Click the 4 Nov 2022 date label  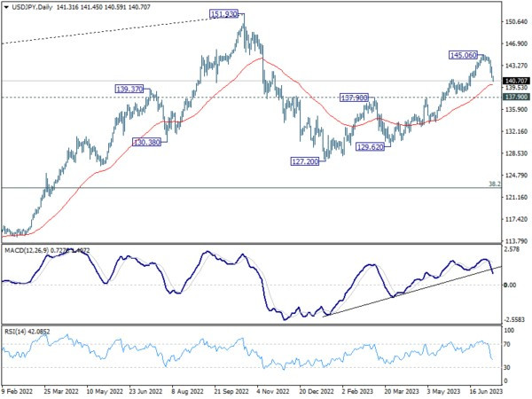273,392
